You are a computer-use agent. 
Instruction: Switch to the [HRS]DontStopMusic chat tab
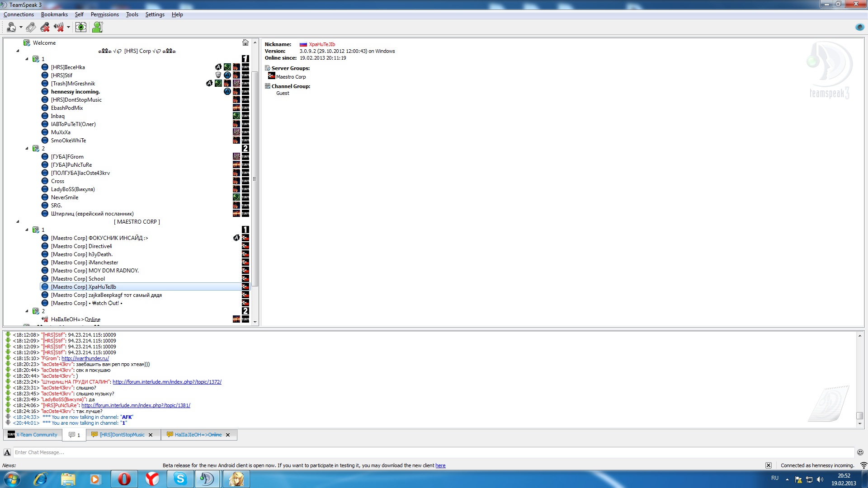click(122, 435)
